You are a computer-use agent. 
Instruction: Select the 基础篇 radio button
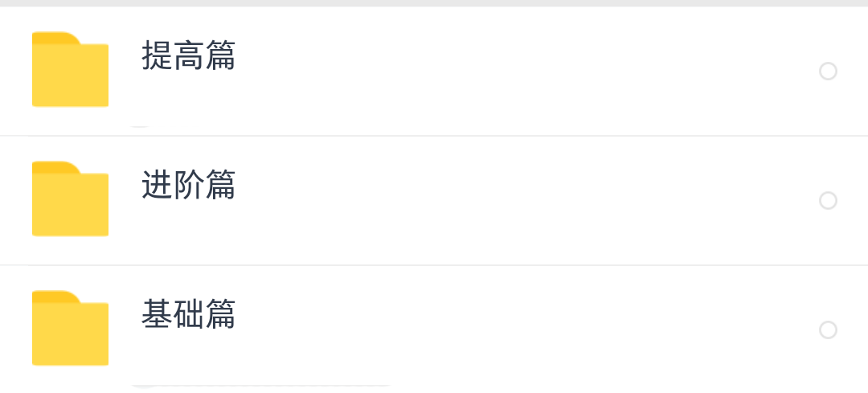click(828, 330)
